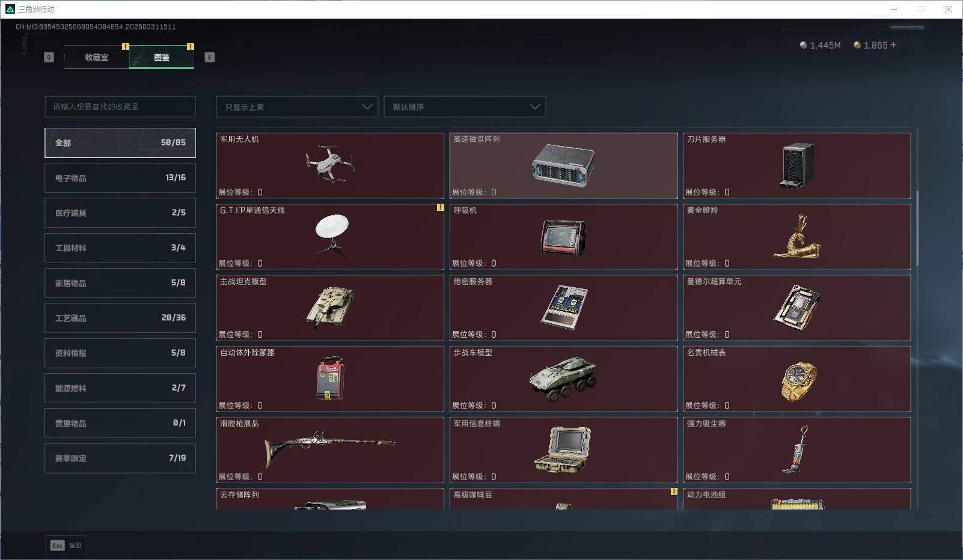This screenshot has height=560, width=963.
Task: Select the 电子物品 sidebar category
Action: pos(120,177)
